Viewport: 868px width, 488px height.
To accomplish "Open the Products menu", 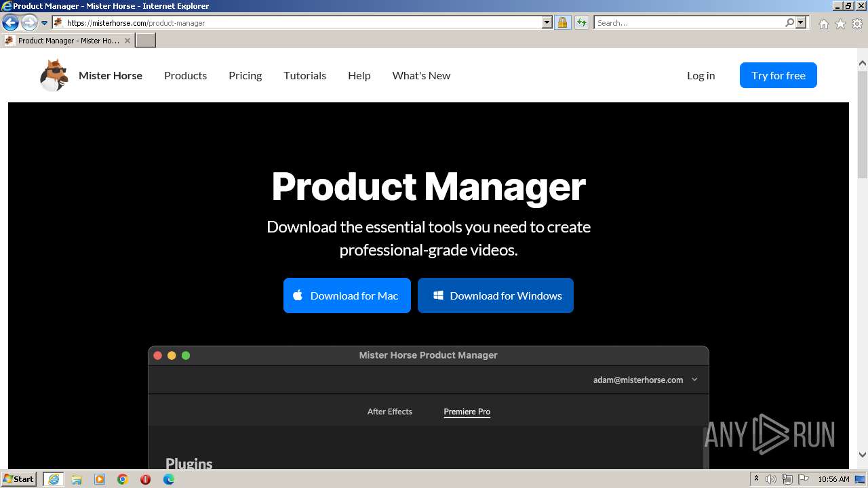I will (x=185, y=75).
